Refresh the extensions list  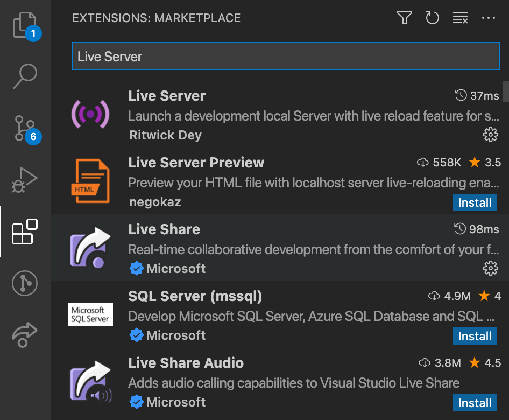coord(433,18)
